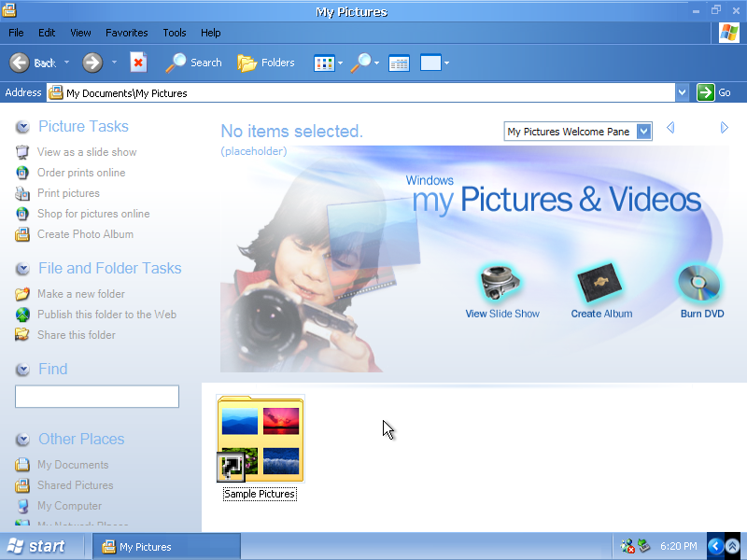747x560 pixels.
Task: Toggle the Folders pane button
Action: 266,63
